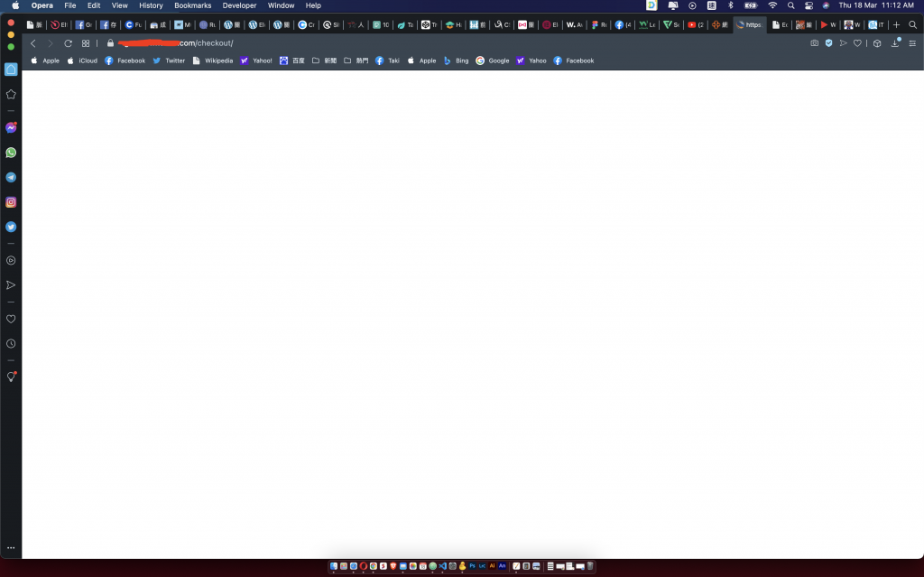This screenshot has width=924, height=577.
Task: Switch to the last tab labeled iT
Action: pos(875,24)
